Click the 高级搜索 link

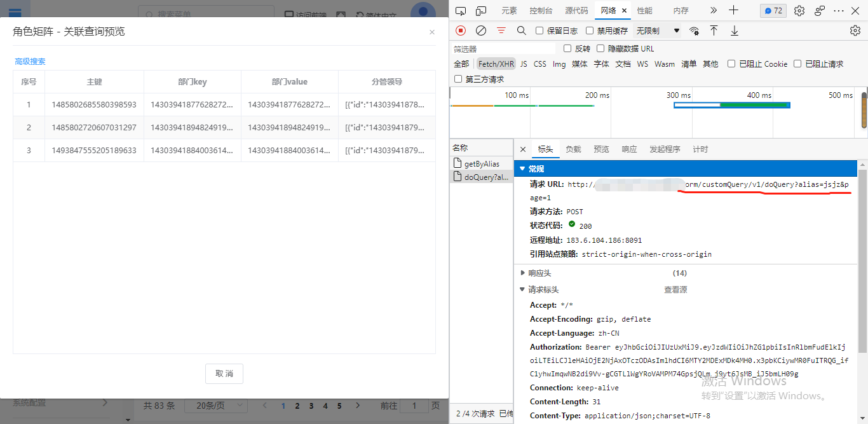(x=31, y=62)
